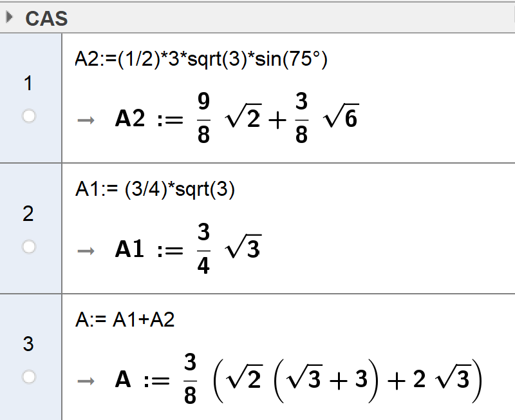Viewport: 515px width, 420px height.
Task: Click the CAS panel title
Action: [46, 19]
